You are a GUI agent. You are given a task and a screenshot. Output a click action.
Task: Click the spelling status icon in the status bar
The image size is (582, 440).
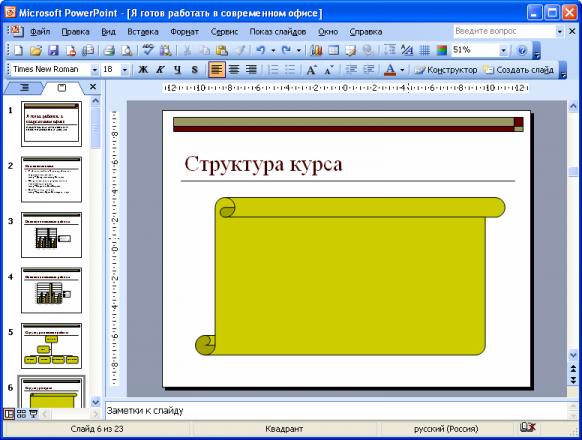click(527, 428)
